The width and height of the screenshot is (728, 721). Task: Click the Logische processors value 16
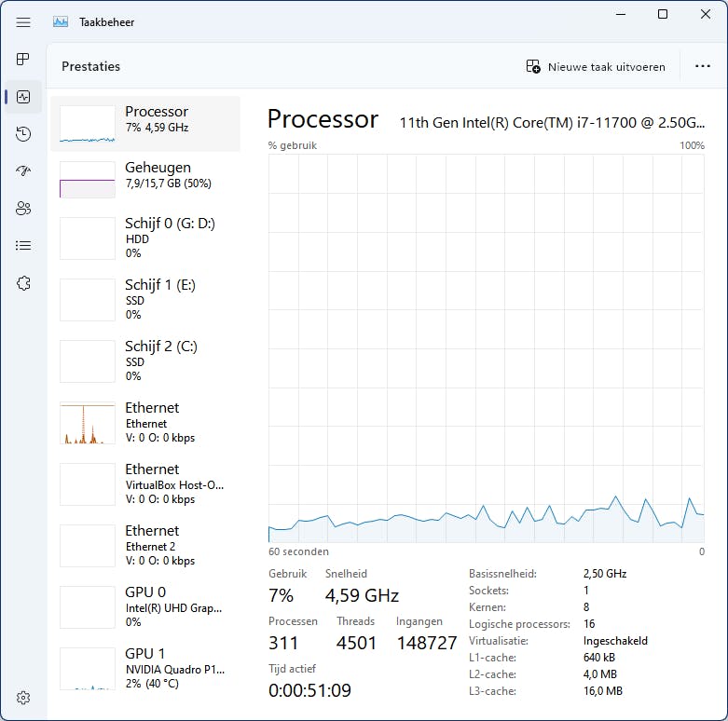589,623
